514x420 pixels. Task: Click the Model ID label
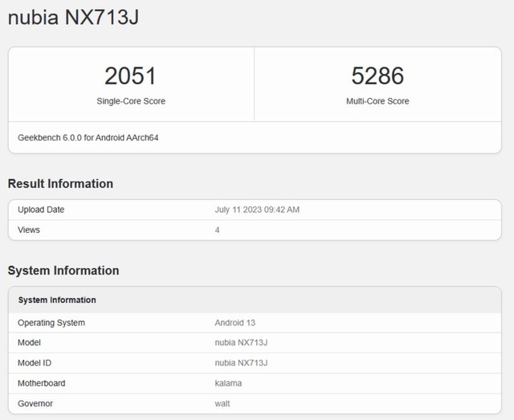35,363
